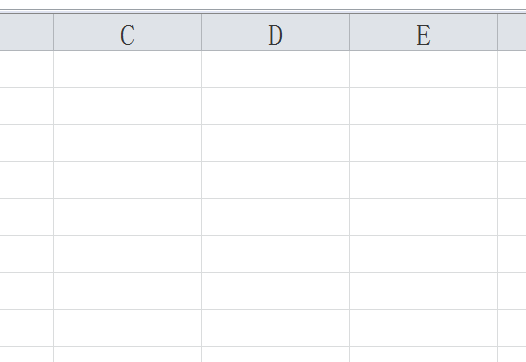
Task: Select the topmost visible cell in column D
Action: [x=275, y=69]
